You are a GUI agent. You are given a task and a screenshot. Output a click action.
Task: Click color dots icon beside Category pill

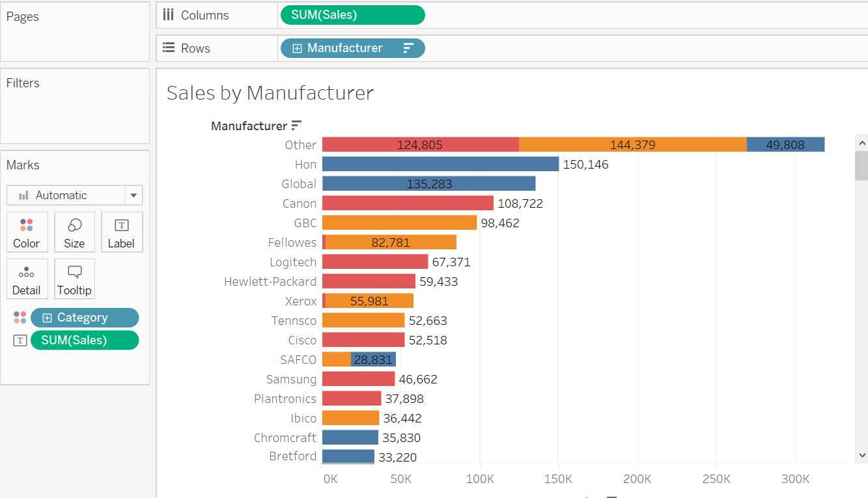(20, 318)
